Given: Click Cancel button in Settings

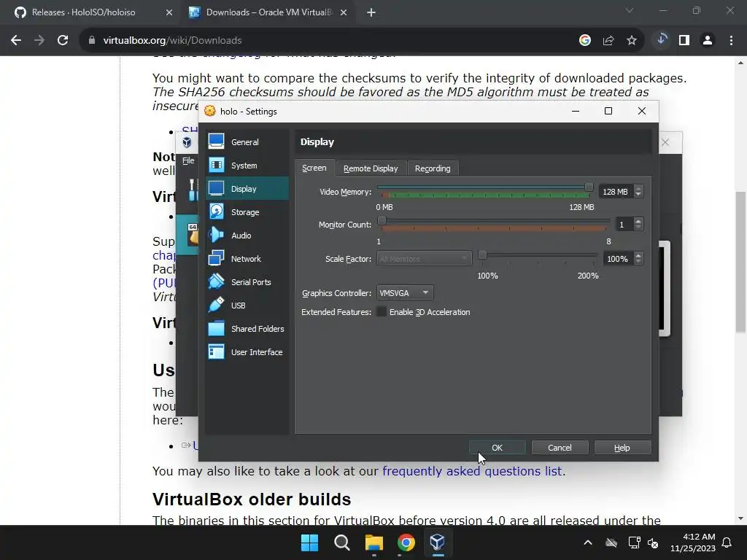Looking at the screenshot, I should click(560, 448).
